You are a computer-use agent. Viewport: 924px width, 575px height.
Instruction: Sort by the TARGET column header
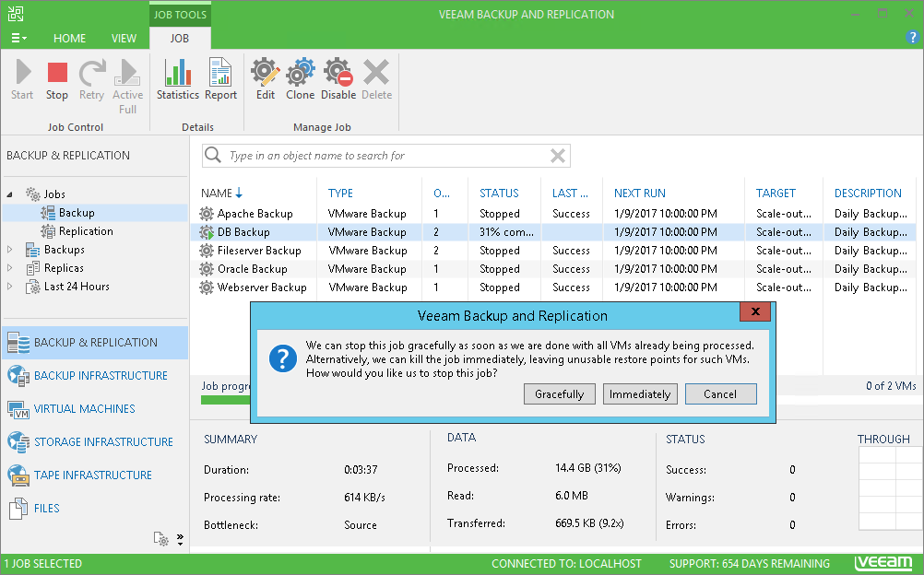(776, 194)
